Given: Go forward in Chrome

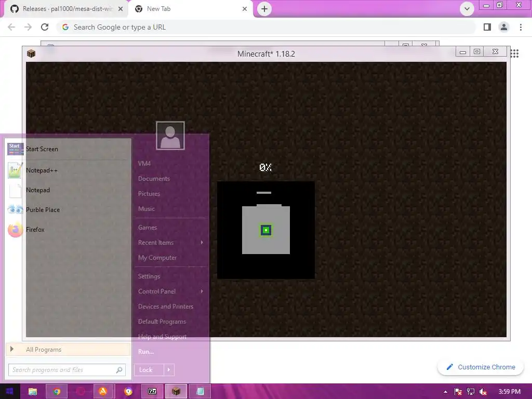Looking at the screenshot, I should (x=28, y=27).
